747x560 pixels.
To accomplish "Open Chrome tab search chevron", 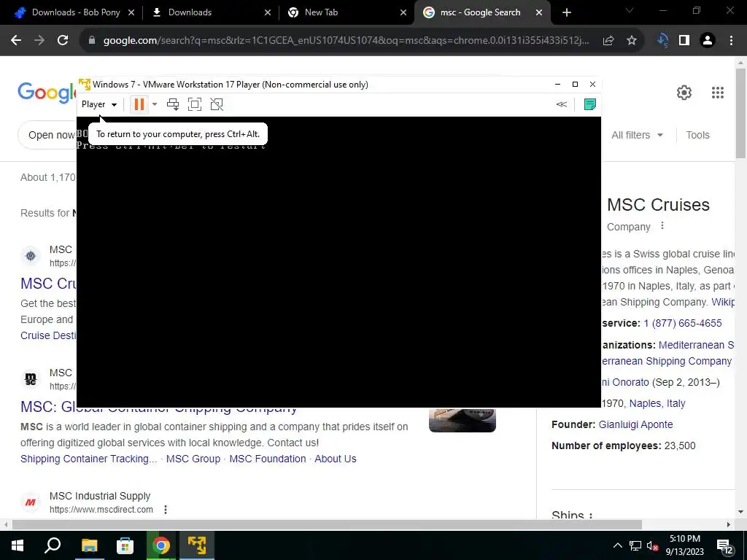I will 630,10.
